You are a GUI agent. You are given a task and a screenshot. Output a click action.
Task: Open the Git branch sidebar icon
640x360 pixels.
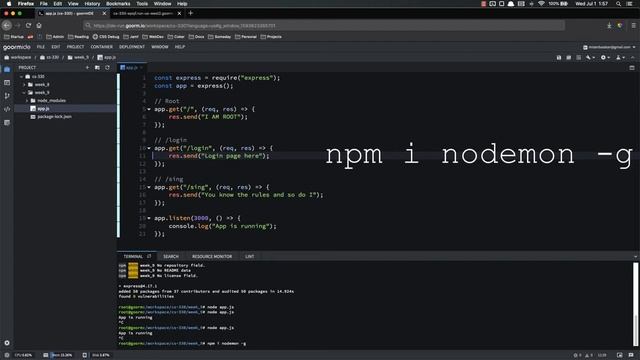(x=7, y=96)
